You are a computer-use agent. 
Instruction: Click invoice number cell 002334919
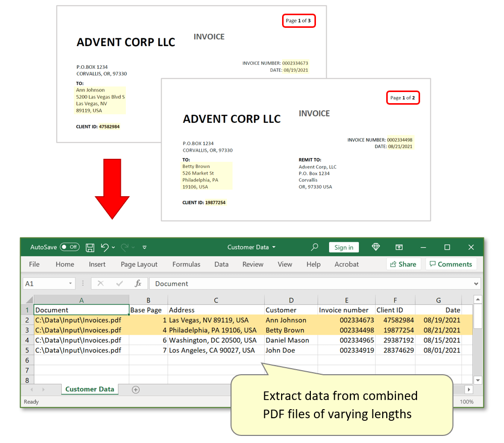(x=346, y=350)
